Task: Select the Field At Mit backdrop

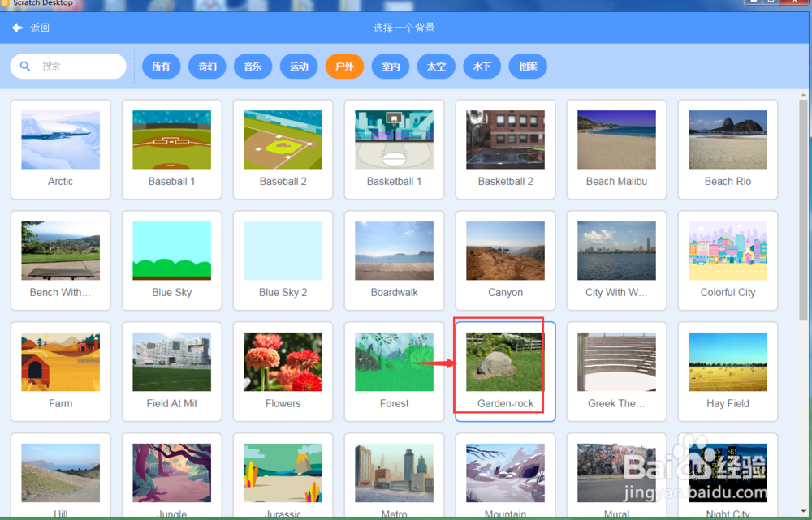Action: pos(172,372)
